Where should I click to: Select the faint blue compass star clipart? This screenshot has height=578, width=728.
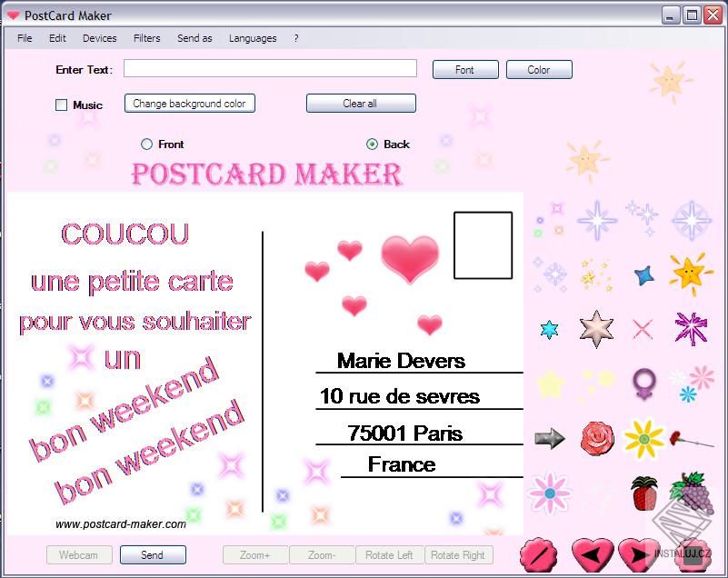point(692,221)
